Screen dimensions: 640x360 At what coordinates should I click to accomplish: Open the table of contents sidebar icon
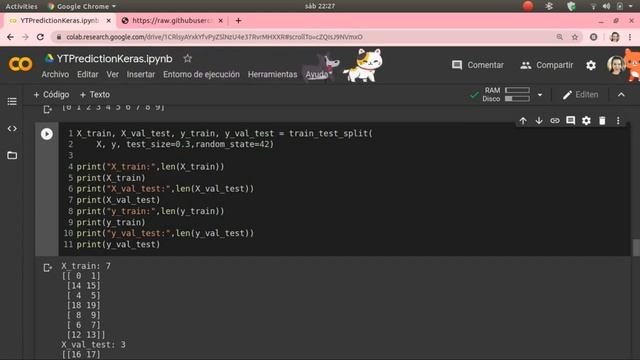pos(12,101)
